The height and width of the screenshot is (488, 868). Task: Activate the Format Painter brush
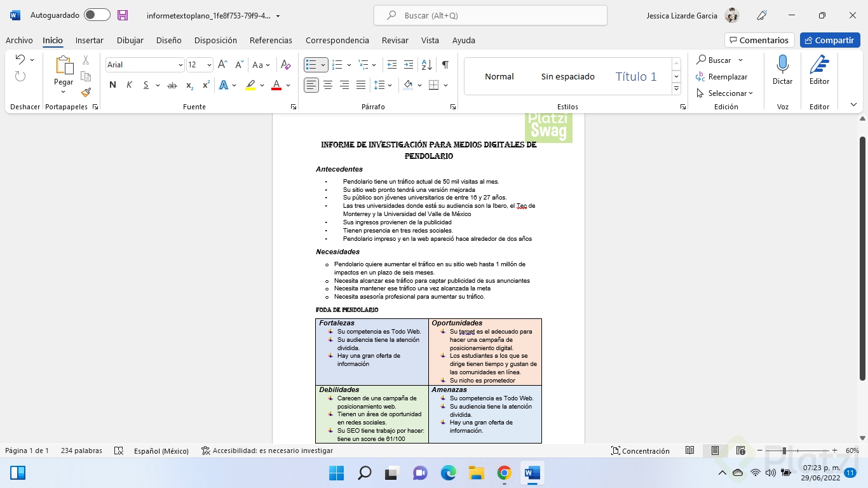86,92
